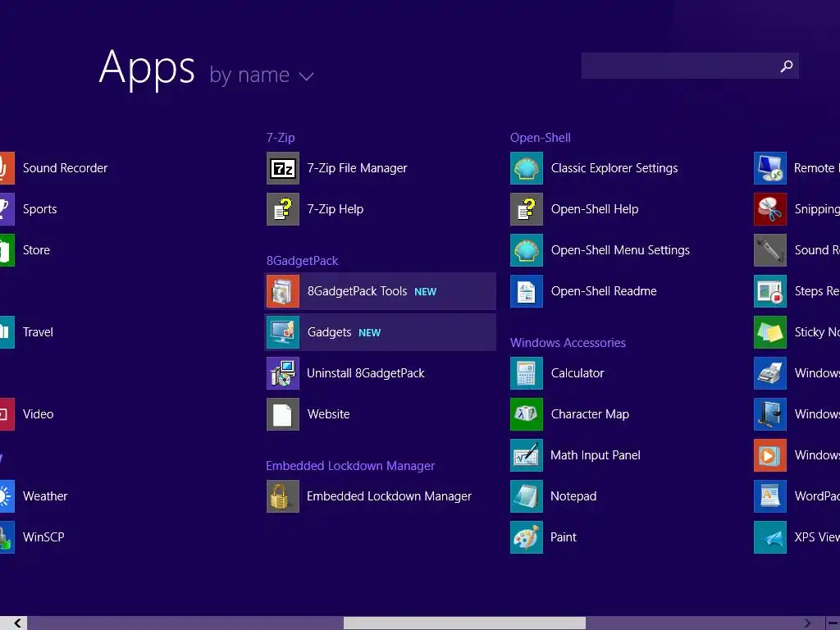Screen dimensions: 840x630
Task: Click the scroll right arrow on scrollbar
Action: pos(807,623)
